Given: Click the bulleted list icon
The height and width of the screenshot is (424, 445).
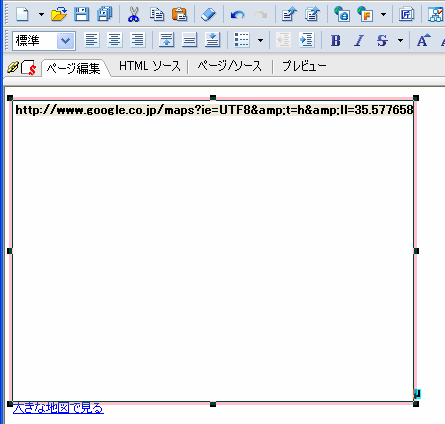Looking at the screenshot, I should (x=242, y=40).
